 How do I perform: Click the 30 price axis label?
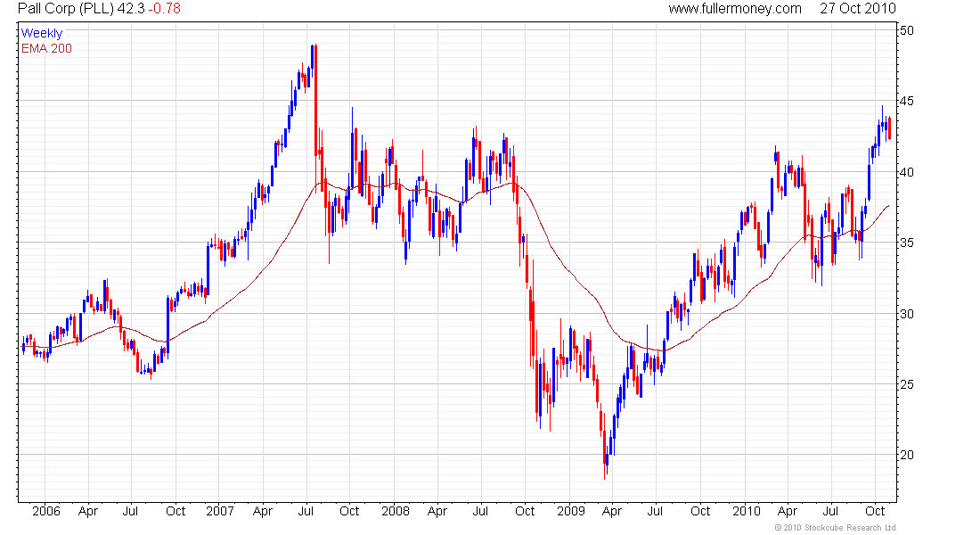click(x=906, y=314)
